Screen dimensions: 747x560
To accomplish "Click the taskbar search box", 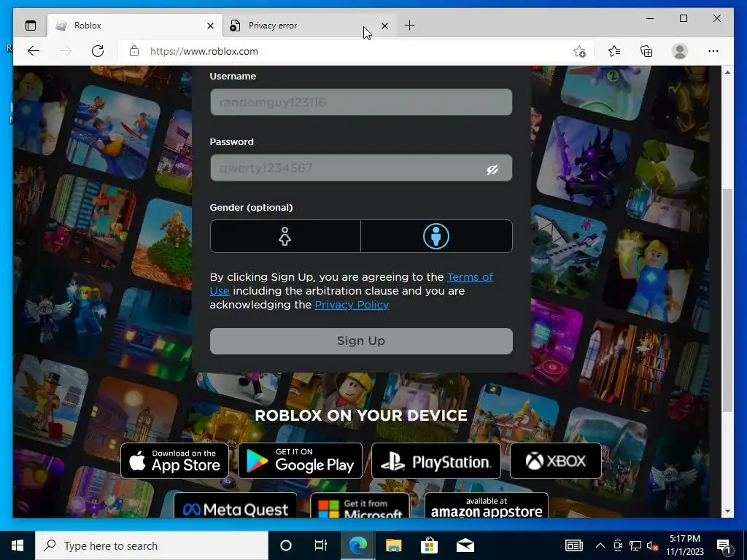I will click(152, 545).
